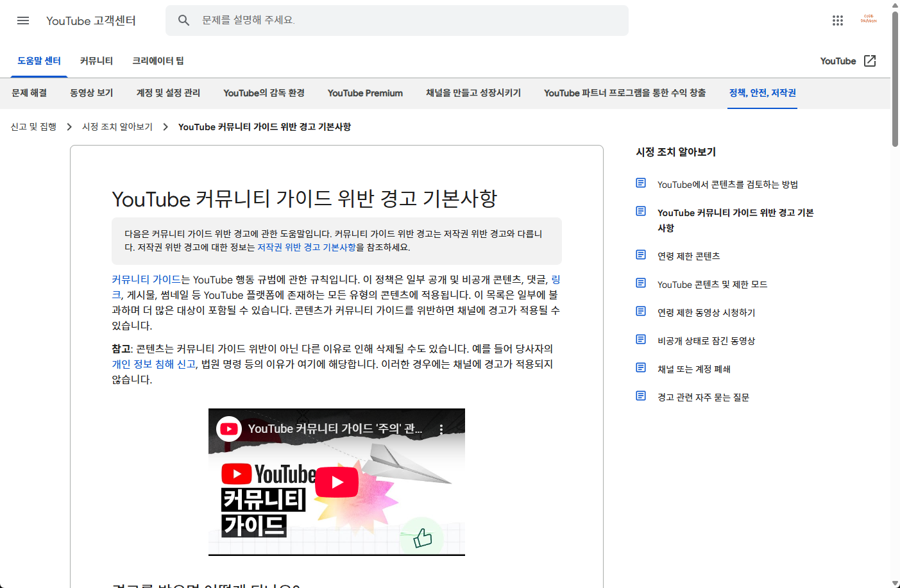The width and height of the screenshot is (900, 588).
Task: Click the scrollbar up arrow
Action: [x=895, y=4]
